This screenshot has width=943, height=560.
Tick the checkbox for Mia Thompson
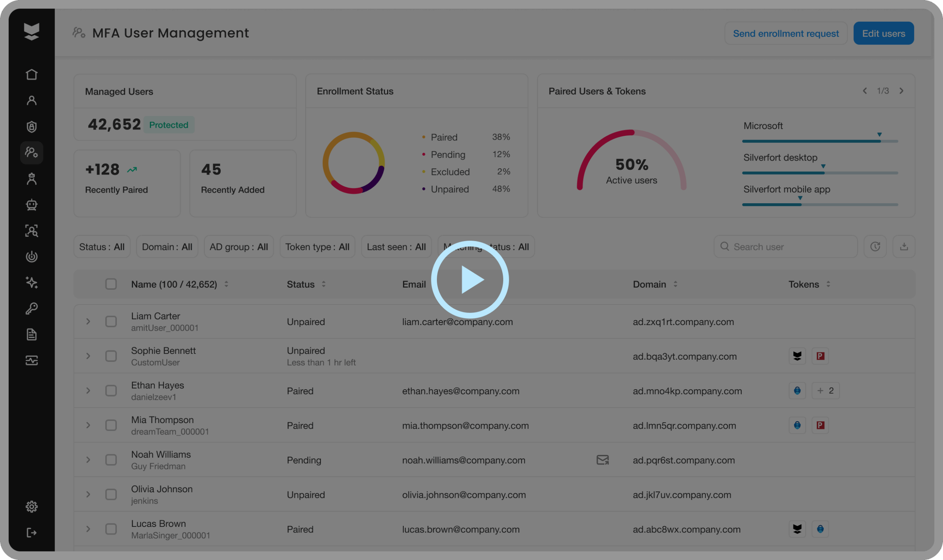point(111,425)
